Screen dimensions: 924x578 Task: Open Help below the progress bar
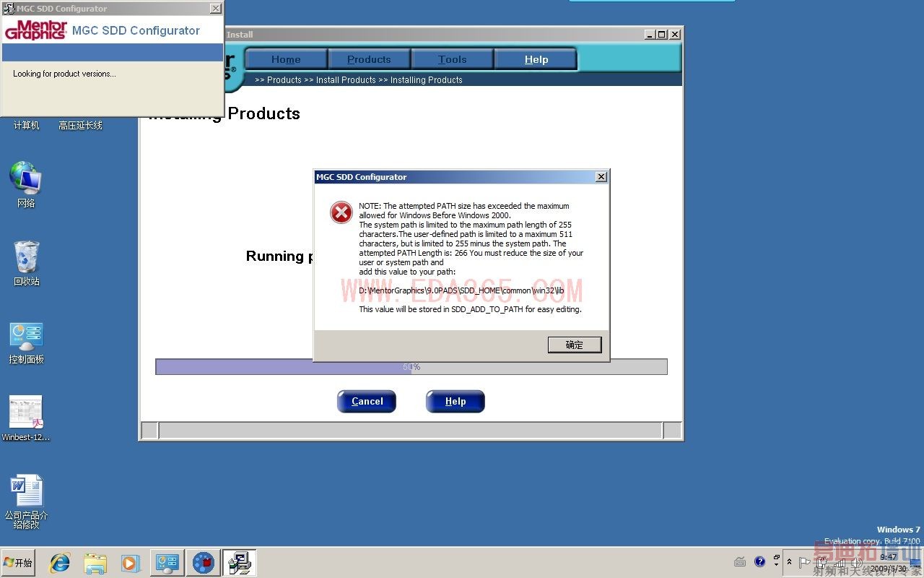click(456, 401)
